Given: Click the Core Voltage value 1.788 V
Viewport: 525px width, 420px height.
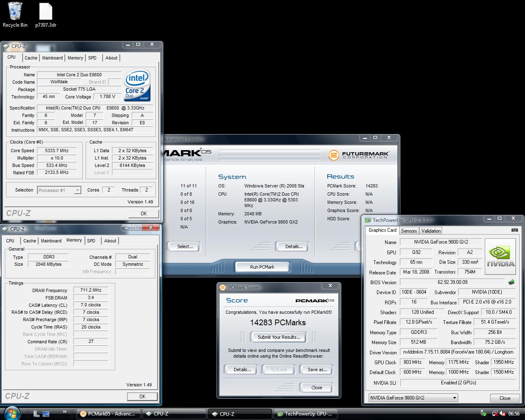Looking at the screenshot, I should click(x=107, y=97).
